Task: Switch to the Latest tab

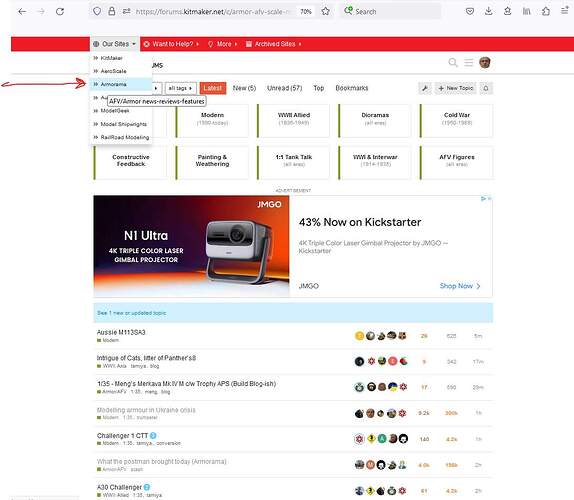Action: [213, 88]
